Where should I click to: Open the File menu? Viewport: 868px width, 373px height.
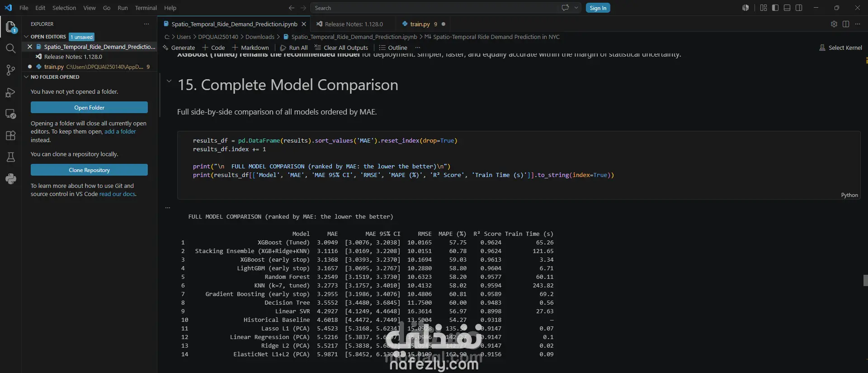[24, 8]
